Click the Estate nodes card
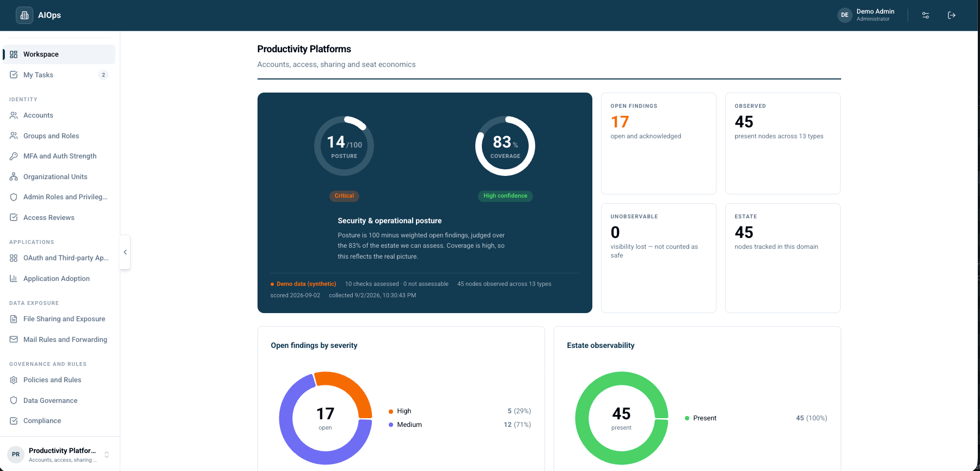Screen dimensions: 980x471 [783, 258]
